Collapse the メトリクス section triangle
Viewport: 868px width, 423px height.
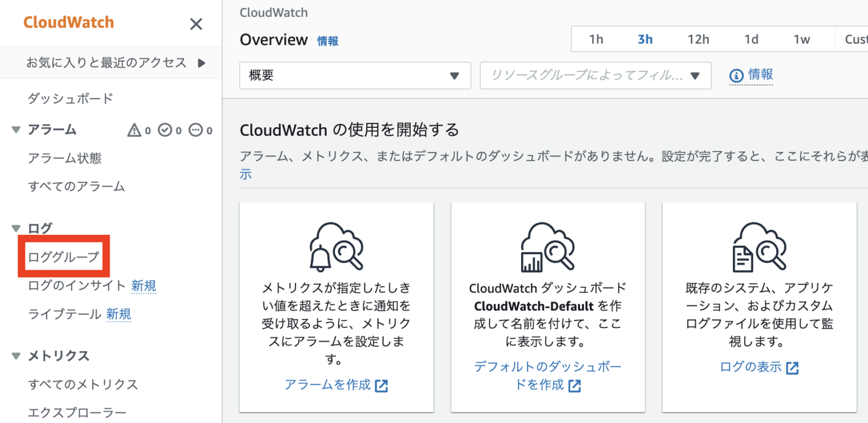pos(15,356)
